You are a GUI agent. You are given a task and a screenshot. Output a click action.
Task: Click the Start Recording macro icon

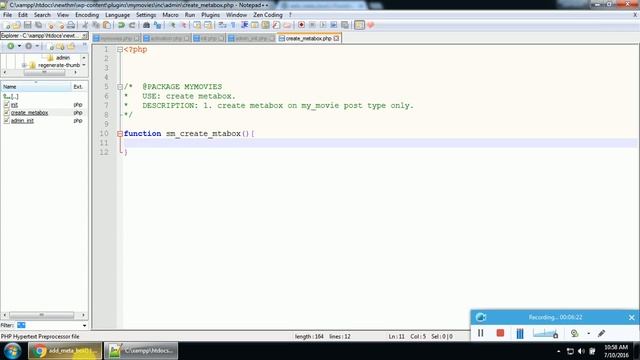point(301,25)
